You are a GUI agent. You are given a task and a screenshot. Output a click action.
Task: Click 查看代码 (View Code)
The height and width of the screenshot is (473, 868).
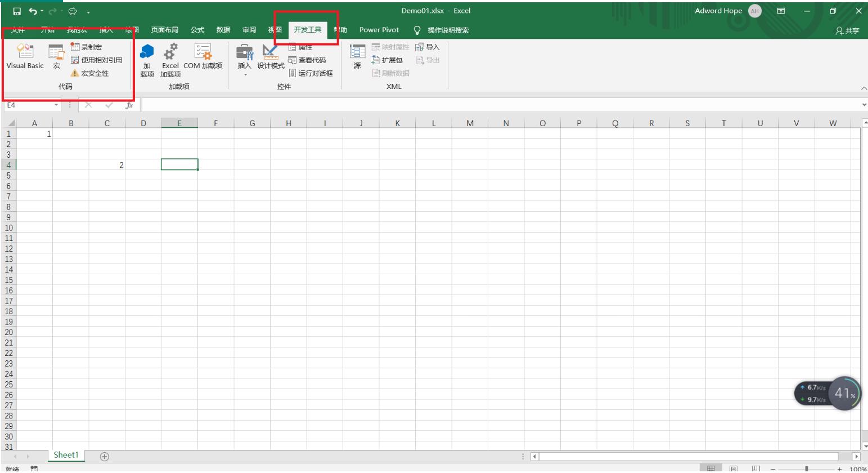[x=307, y=60]
